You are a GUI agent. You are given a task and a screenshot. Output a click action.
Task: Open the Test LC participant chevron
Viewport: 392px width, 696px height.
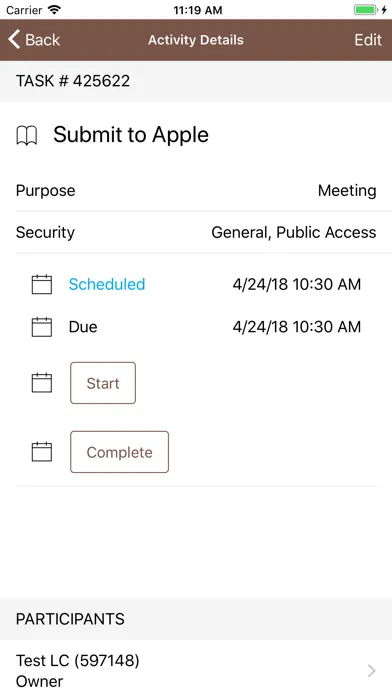[x=372, y=671]
